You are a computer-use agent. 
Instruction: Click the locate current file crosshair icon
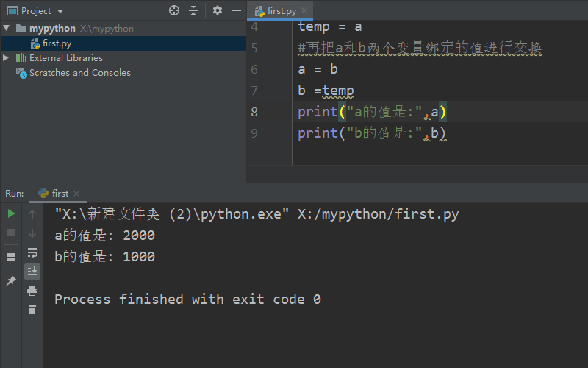click(174, 10)
